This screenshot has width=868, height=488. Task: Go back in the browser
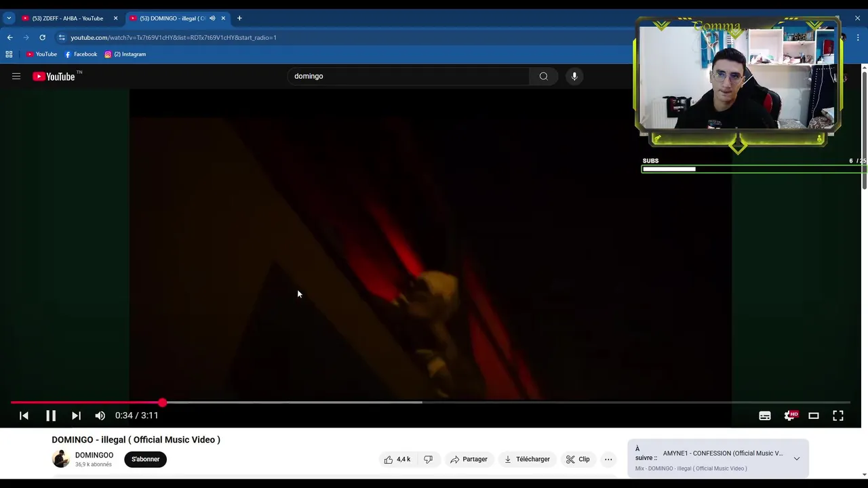(9, 37)
